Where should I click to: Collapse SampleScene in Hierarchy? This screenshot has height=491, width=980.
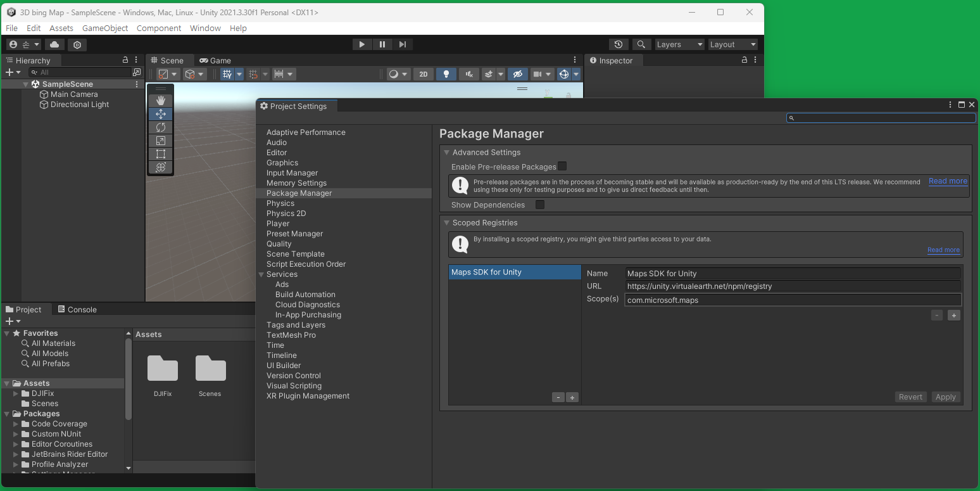(x=26, y=84)
